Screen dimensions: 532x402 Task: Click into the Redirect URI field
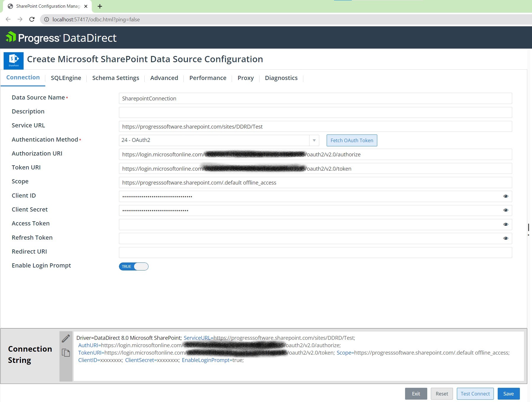click(x=315, y=252)
